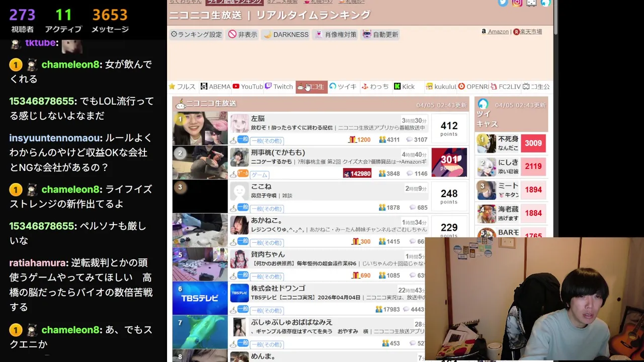Switch to わっち tab
The height and width of the screenshot is (362, 644).
pyautogui.click(x=375, y=86)
